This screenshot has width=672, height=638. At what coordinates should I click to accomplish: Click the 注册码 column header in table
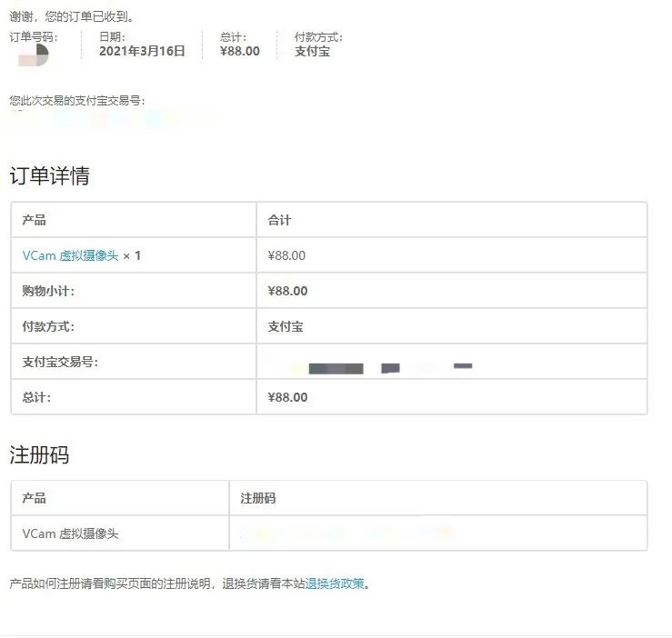[258, 498]
